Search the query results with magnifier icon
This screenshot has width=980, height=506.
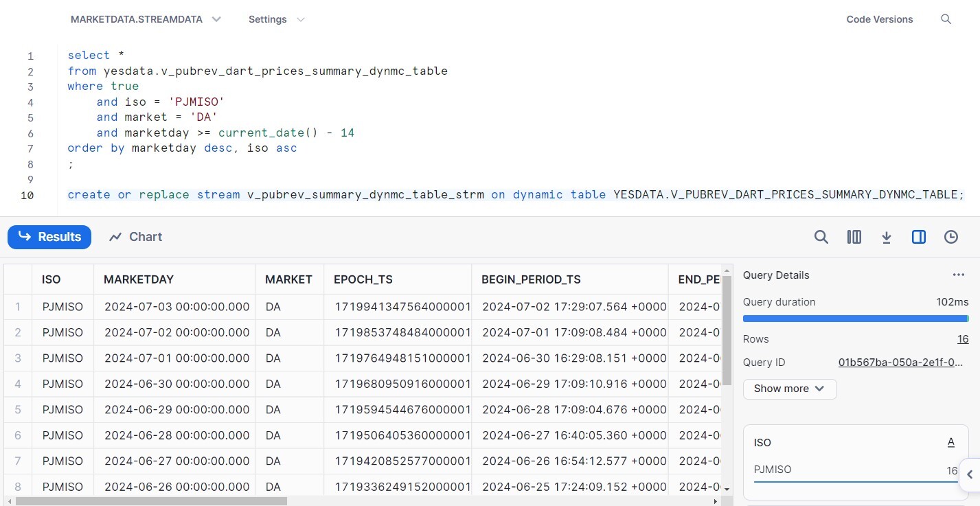[x=821, y=237]
